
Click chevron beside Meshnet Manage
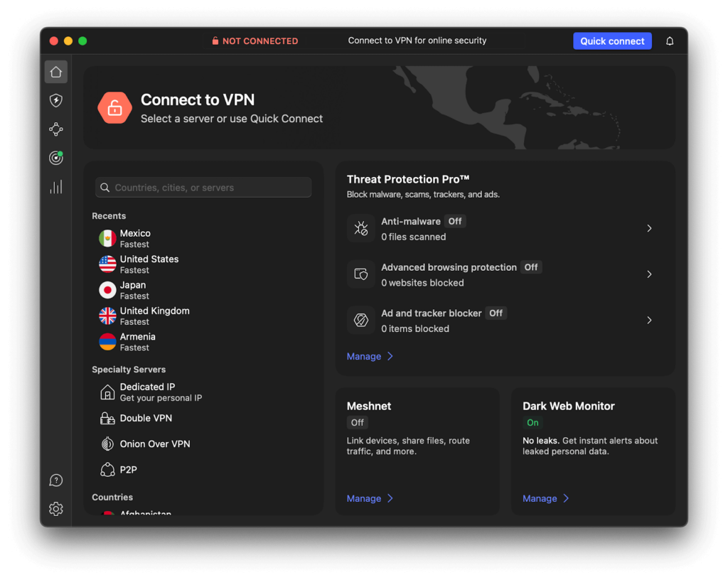pyautogui.click(x=390, y=498)
